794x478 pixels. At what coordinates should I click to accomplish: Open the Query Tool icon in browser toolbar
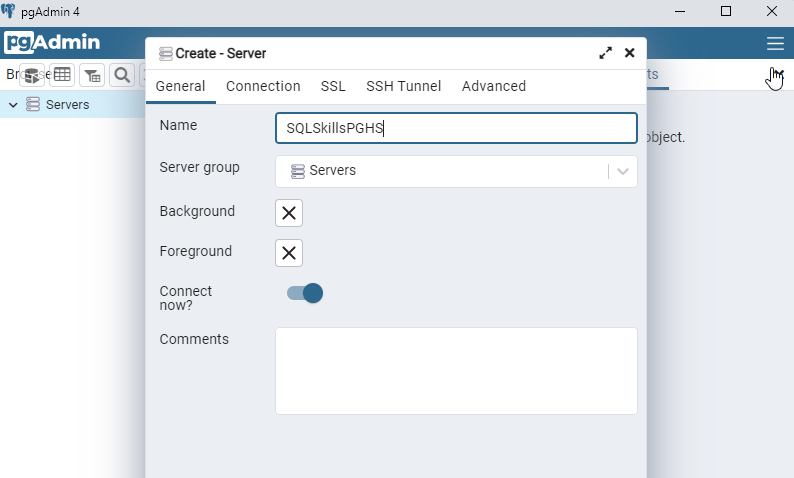click(x=32, y=75)
